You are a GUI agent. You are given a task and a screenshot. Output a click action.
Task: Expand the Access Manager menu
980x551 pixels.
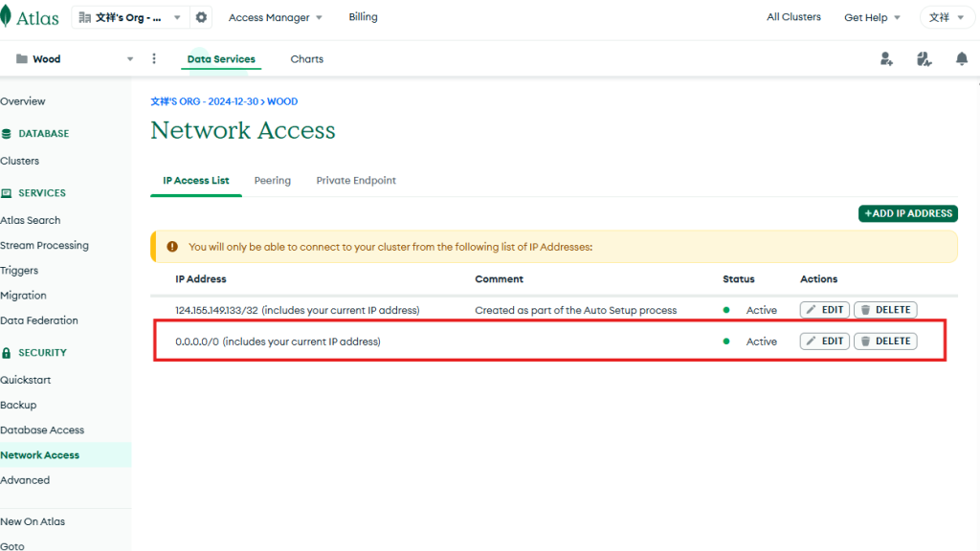coord(275,17)
